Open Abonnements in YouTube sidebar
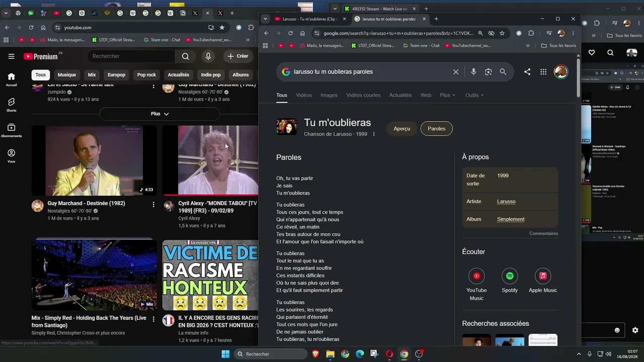 (12, 131)
